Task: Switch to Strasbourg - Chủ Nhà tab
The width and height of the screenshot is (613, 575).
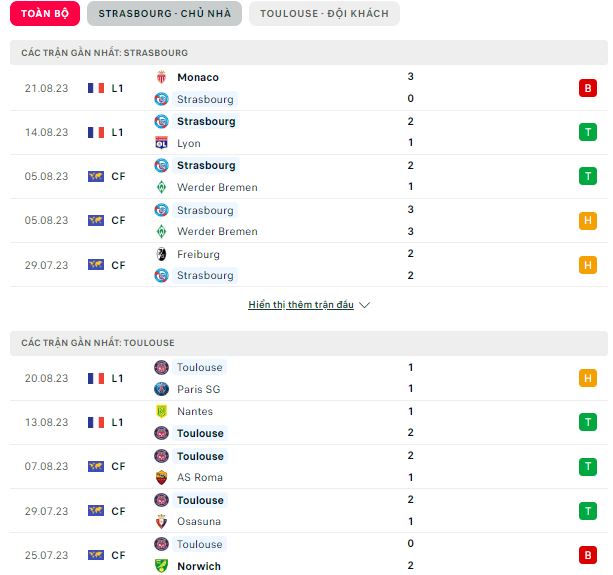Action: point(165,14)
